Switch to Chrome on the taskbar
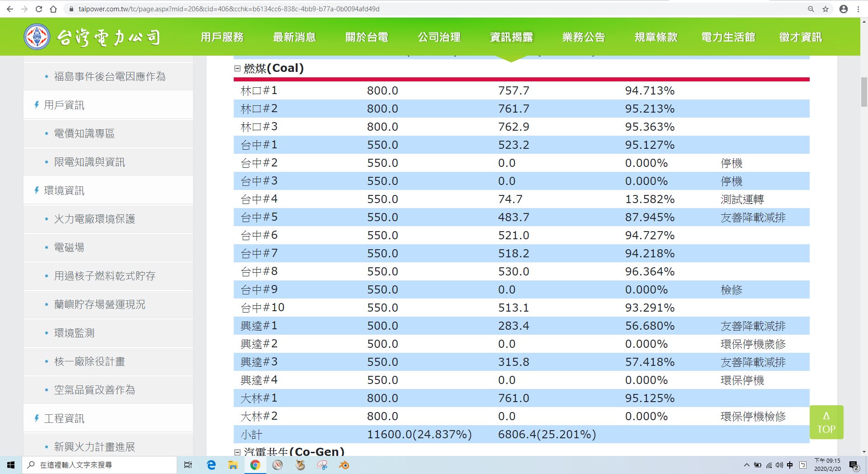This screenshot has width=868, height=474. click(x=255, y=465)
